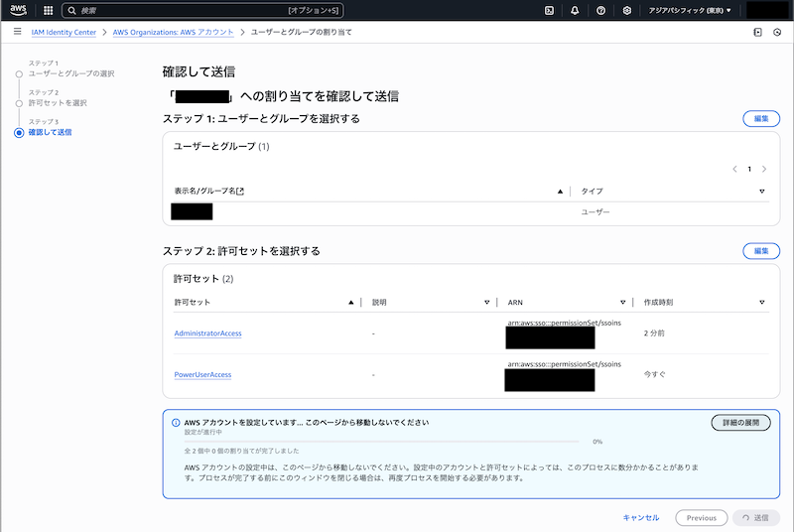Click in the top search field
The width and height of the screenshot is (794, 532).
point(202,10)
